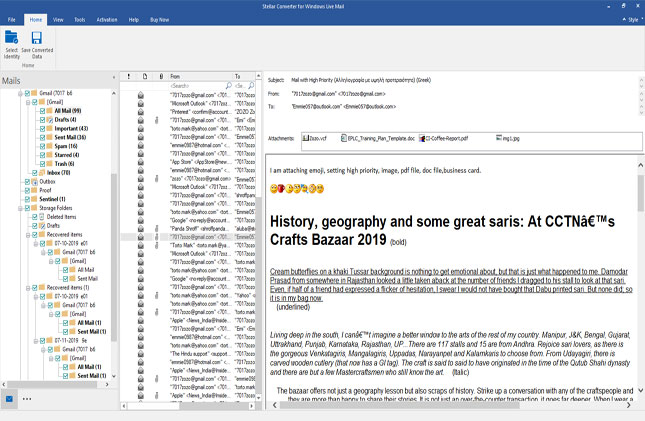Switch to the View tab
Screen dimensions: 645x421
pos(58,20)
